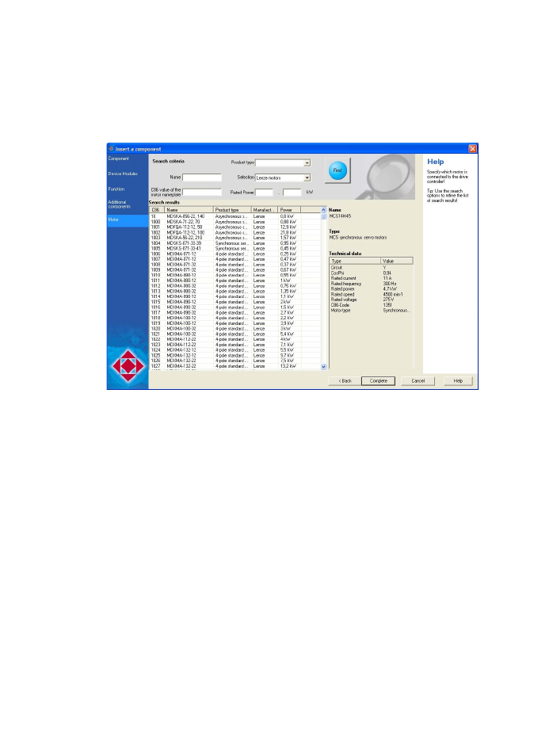Image resolution: width=534 pixels, height=756 pixels.
Task: Close the Insert a component dialog
Action: [x=472, y=148]
